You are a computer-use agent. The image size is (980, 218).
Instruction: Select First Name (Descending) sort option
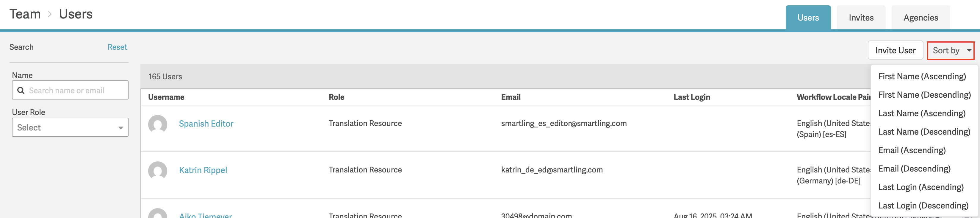924,95
